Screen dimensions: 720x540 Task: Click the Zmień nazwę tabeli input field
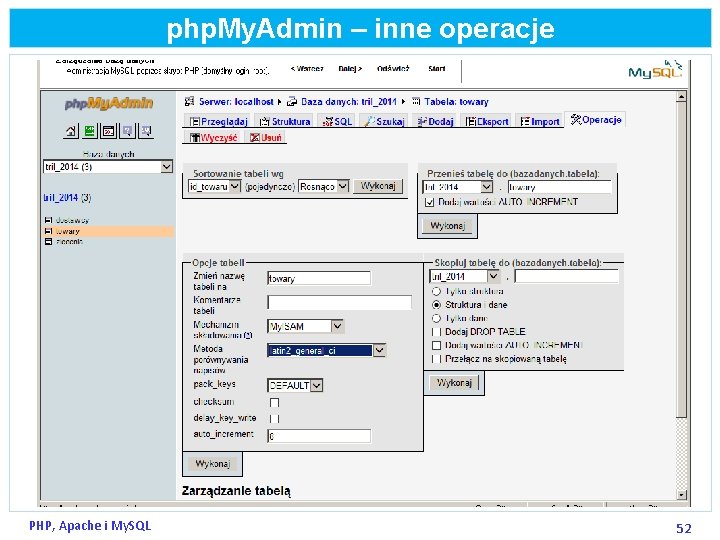click(319, 278)
